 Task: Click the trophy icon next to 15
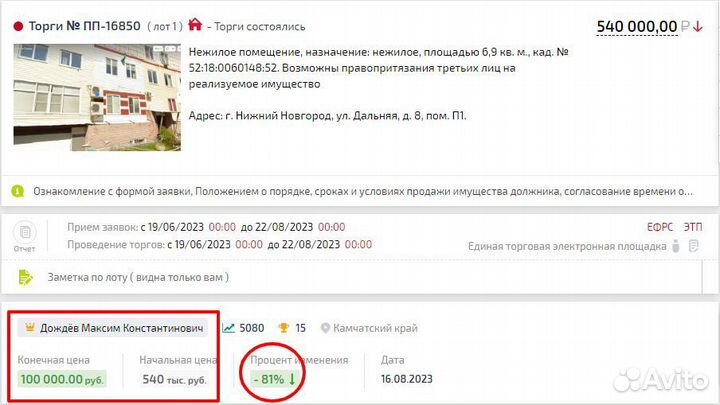pos(284,328)
